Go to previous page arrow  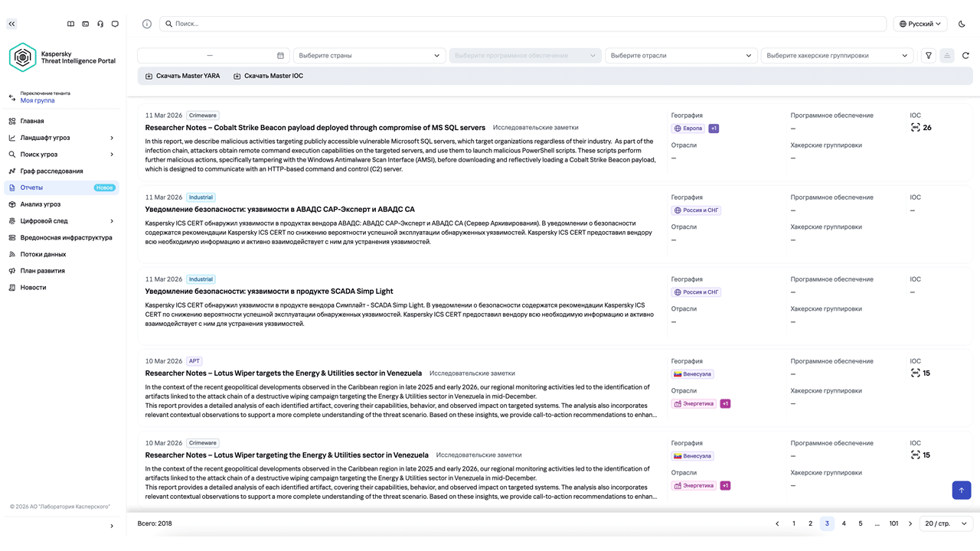(777, 523)
